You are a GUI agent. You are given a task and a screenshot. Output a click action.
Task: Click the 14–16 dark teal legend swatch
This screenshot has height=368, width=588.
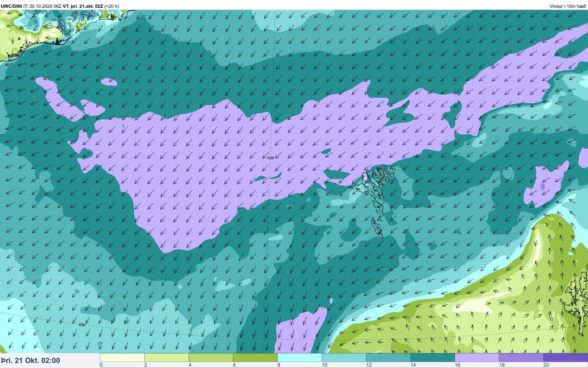tap(432, 357)
